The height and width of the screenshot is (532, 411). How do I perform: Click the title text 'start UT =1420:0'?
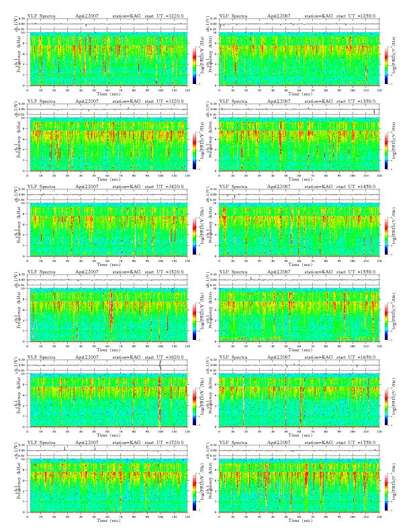164,186
